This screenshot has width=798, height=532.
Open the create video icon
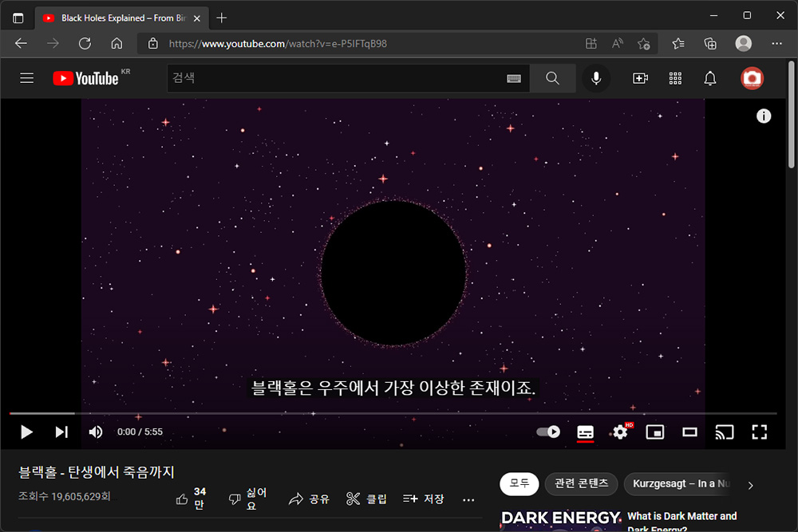(x=640, y=78)
